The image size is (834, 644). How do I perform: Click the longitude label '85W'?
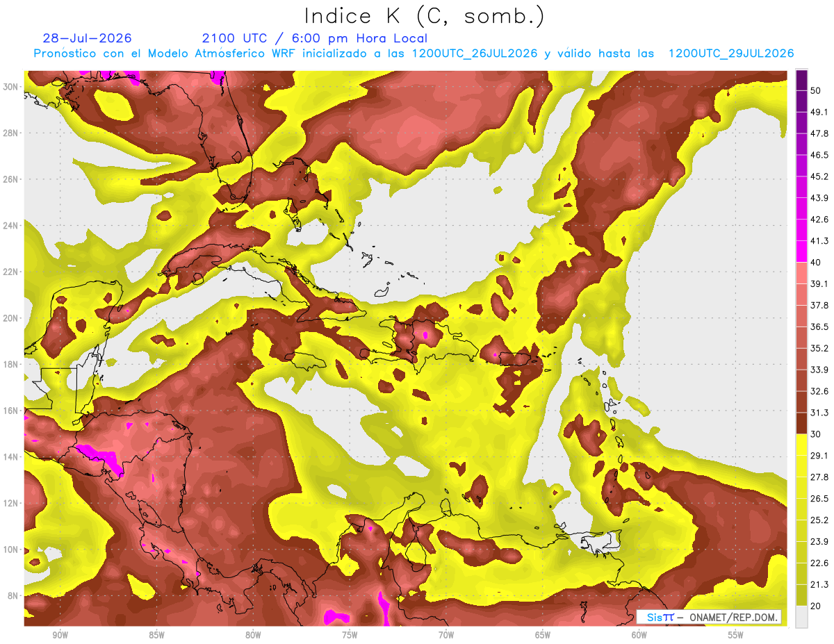[156, 636]
